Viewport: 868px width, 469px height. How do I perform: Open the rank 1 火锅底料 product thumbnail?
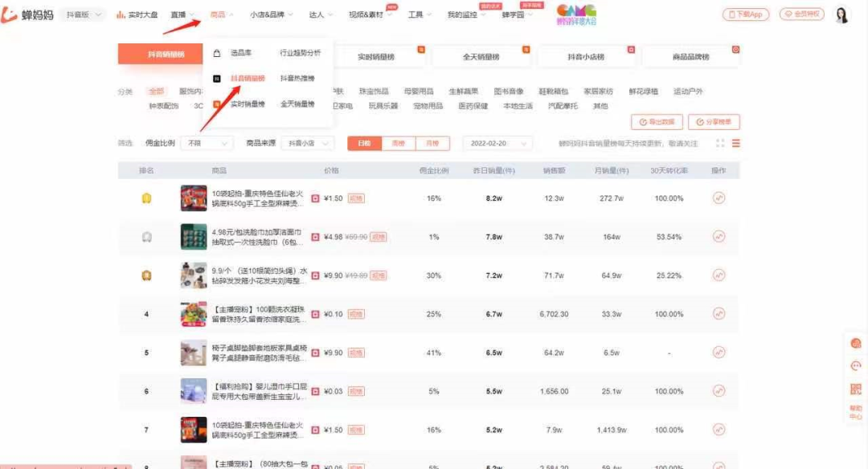[193, 198]
